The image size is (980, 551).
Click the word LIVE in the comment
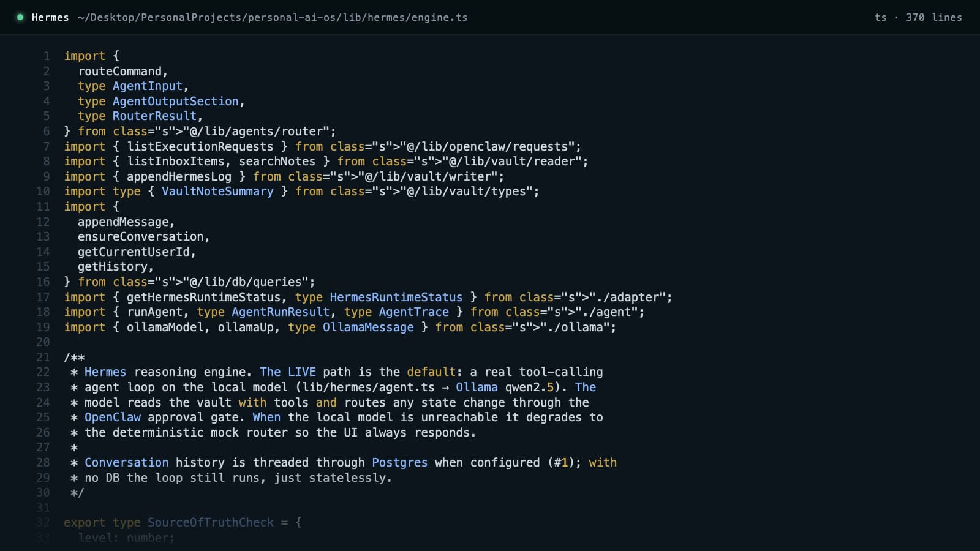302,372
